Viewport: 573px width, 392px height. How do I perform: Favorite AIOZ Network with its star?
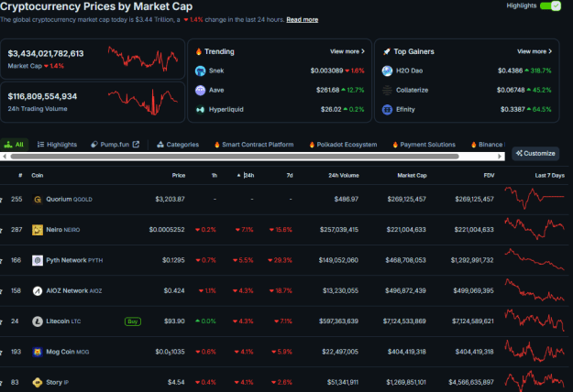[1, 291]
